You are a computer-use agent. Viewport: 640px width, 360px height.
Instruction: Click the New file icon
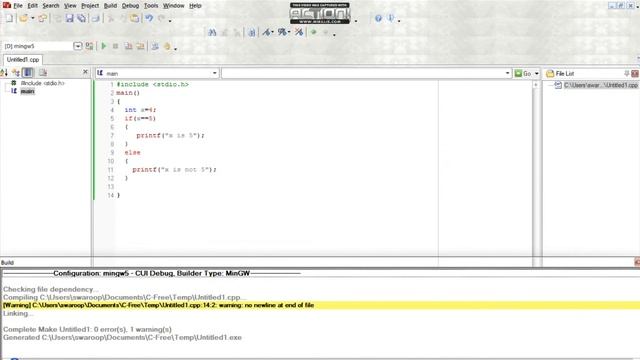coord(9,18)
